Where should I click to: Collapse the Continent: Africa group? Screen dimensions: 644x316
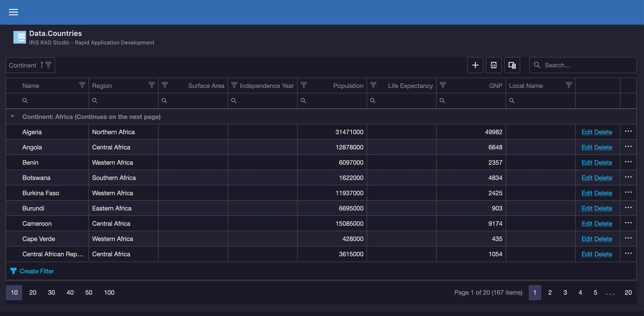pyautogui.click(x=13, y=116)
